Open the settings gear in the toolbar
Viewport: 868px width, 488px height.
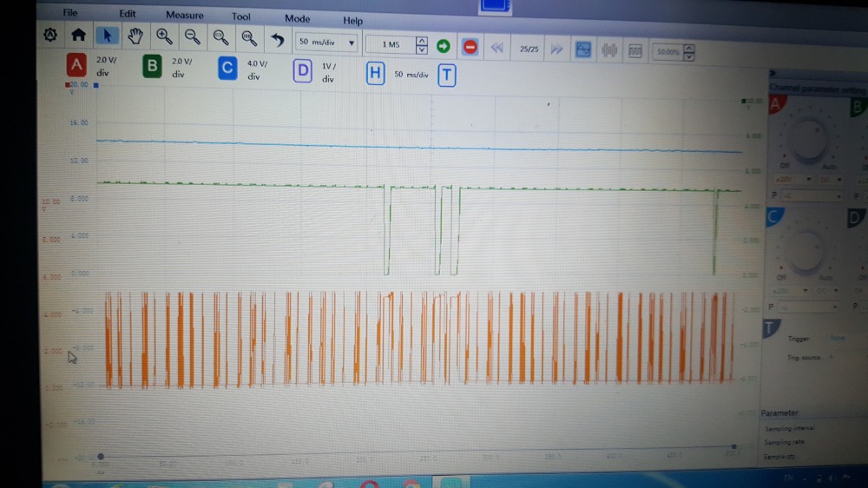pyautogui.click(x=50, y=36)
